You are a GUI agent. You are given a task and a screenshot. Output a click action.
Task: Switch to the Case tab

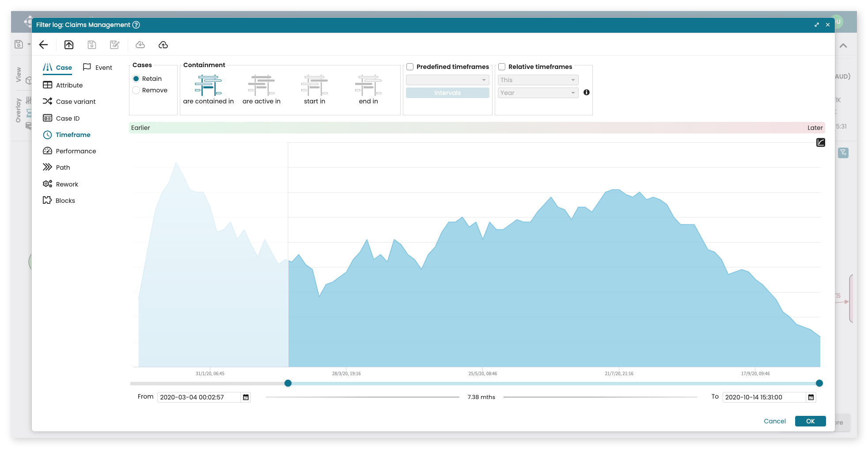(57, 68)
